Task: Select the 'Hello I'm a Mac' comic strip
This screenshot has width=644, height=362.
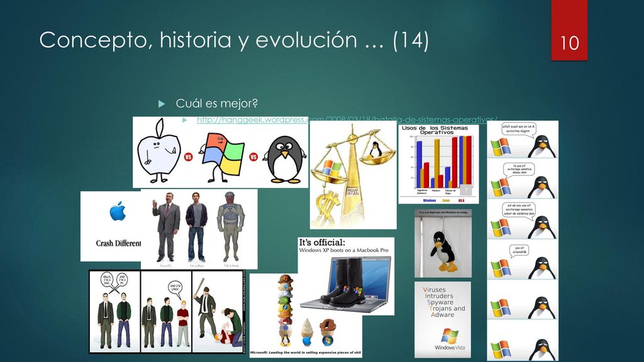Action: [167, 312]
